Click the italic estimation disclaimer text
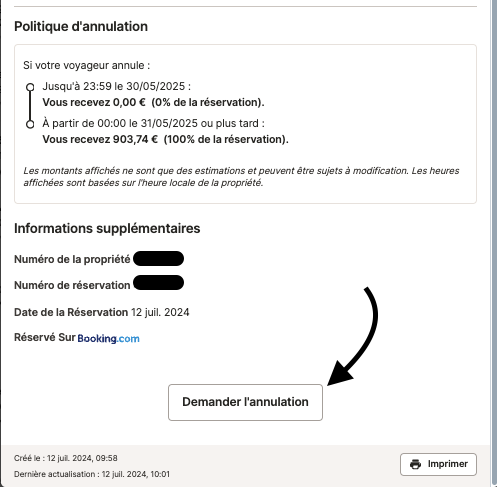The image size is (497, 487). click(x=241, y=177)
